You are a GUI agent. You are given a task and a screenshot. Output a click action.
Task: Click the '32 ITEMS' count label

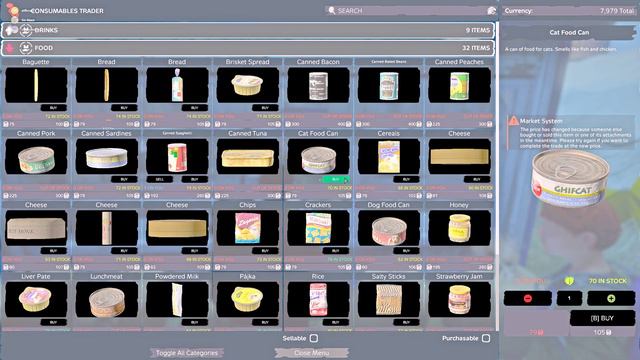point(476,48)
